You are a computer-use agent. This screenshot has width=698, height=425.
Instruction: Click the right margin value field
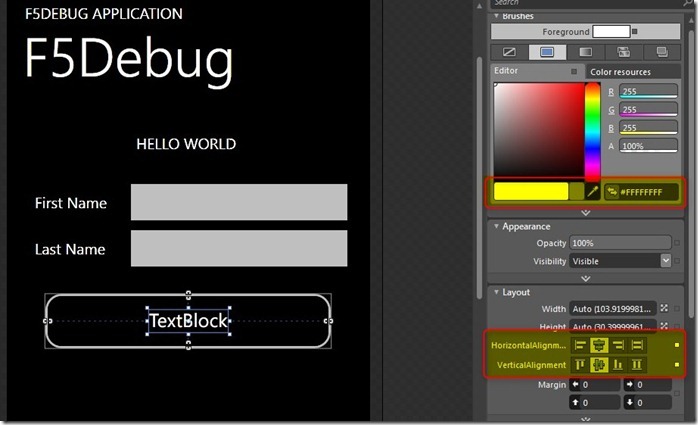click(648, 385)
